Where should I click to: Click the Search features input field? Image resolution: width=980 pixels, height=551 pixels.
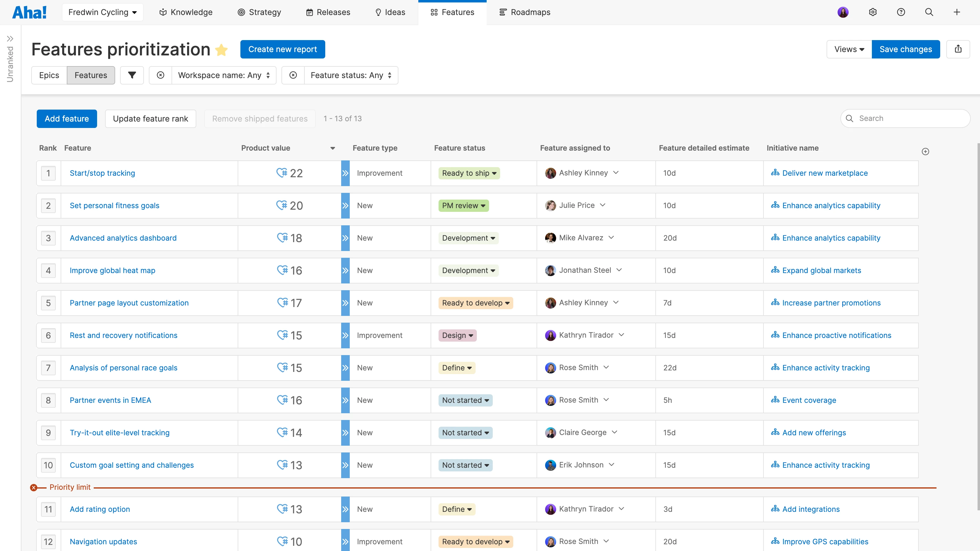point(906,118)
